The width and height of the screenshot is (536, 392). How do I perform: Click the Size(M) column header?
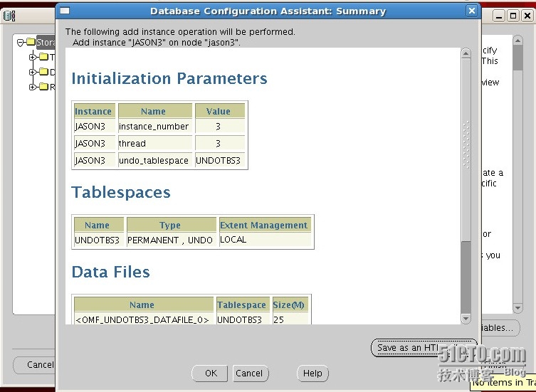[289, 305]
